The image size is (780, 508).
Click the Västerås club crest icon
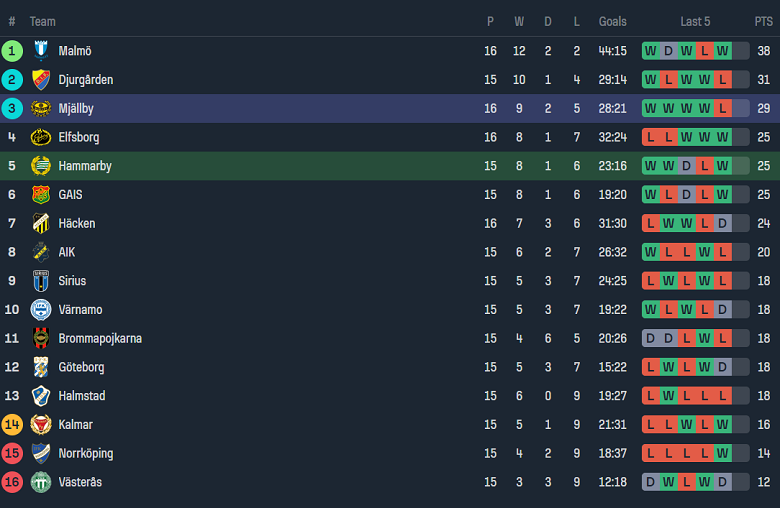41,482
